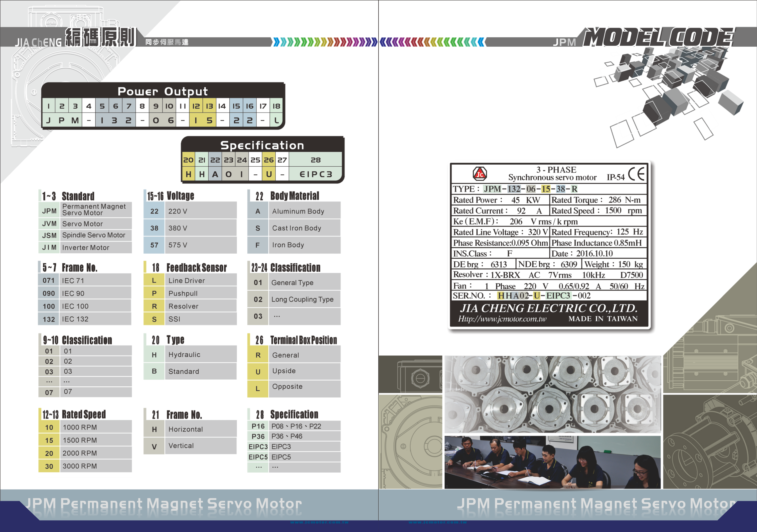Click the CE mark symbol
The image size is (757, 532).
[636, 174]
